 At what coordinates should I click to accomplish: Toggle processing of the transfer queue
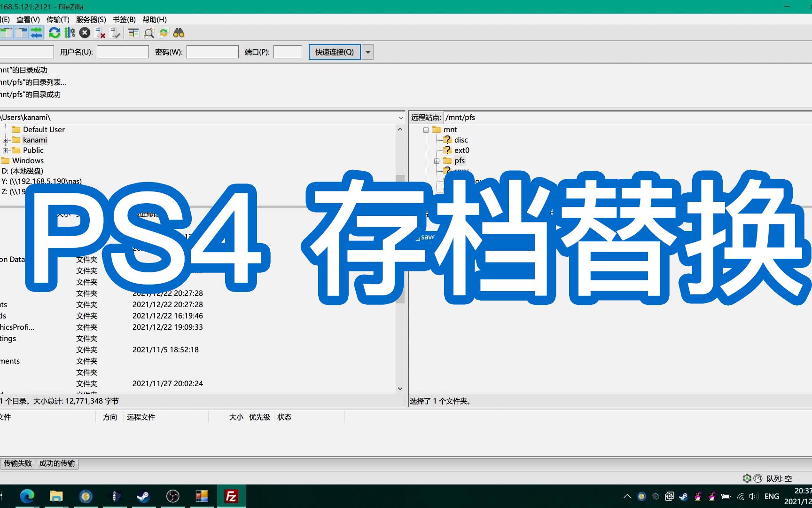tap(70, 33)
